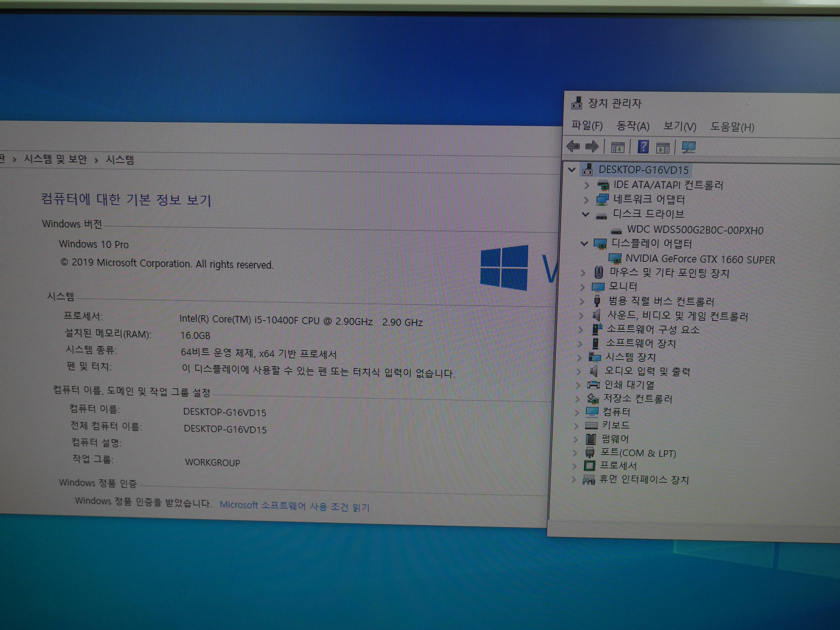Image resolution: width=840 pixels, height=630 pixels.
Task: Select the 네트워크 어댑터 icon
Action: coord(602,199)
